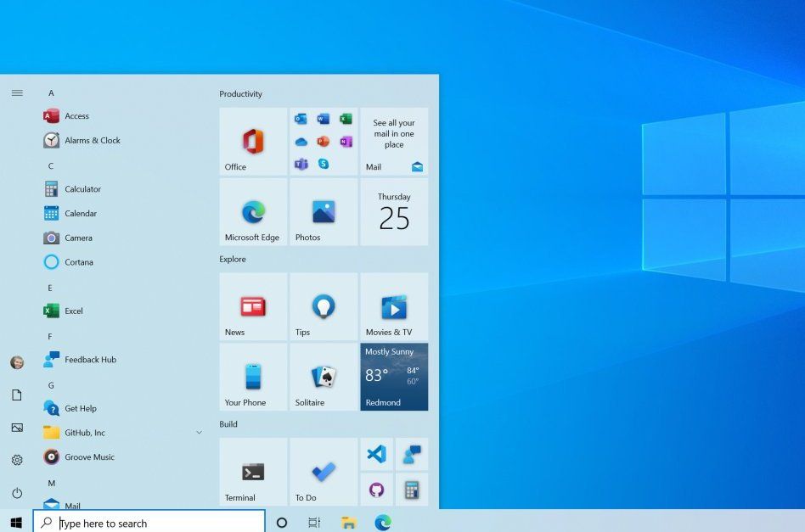Expand the GitHub, Inc app group
The width and height of the screenshot is (805, 532).
tap(199, 433)
